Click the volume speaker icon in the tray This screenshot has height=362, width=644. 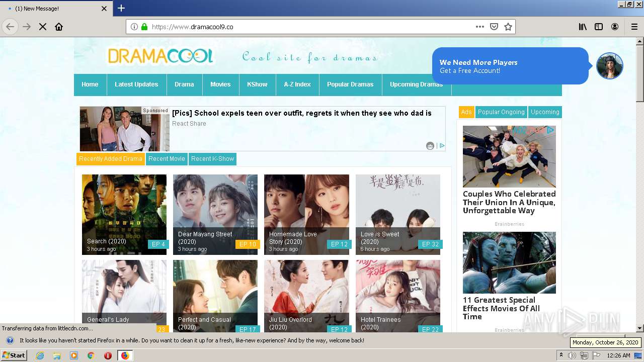[573, 355]
